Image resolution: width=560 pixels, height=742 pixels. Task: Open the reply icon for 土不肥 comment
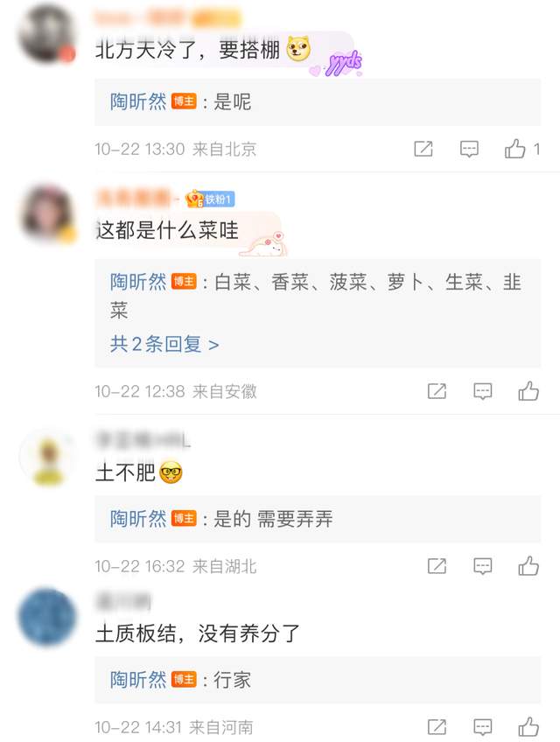pyautogui.click(x=482, y=566)
